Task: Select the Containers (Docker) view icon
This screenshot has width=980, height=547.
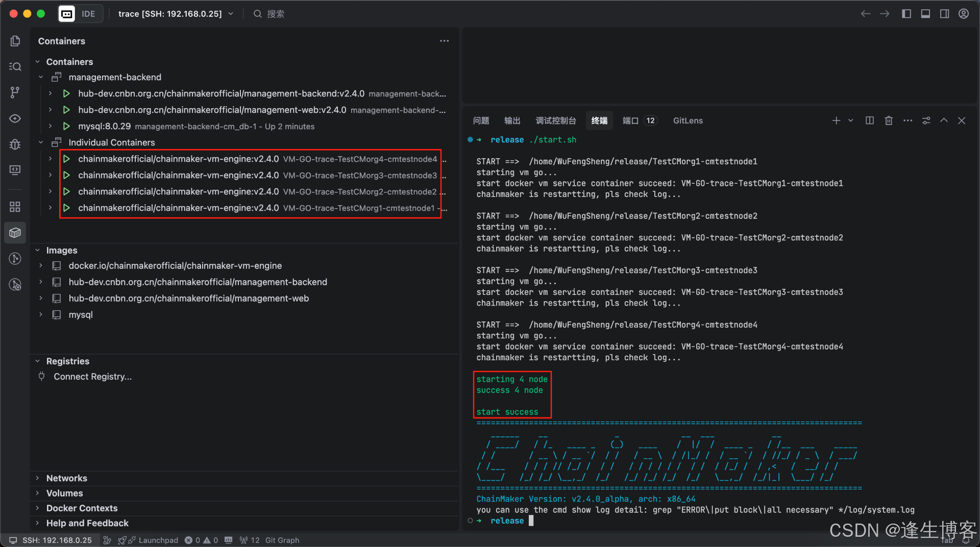Action: [x=15, y=233]
